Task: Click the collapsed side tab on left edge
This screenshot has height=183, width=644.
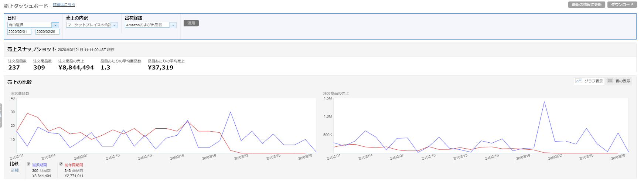Action: click(1, 115)
